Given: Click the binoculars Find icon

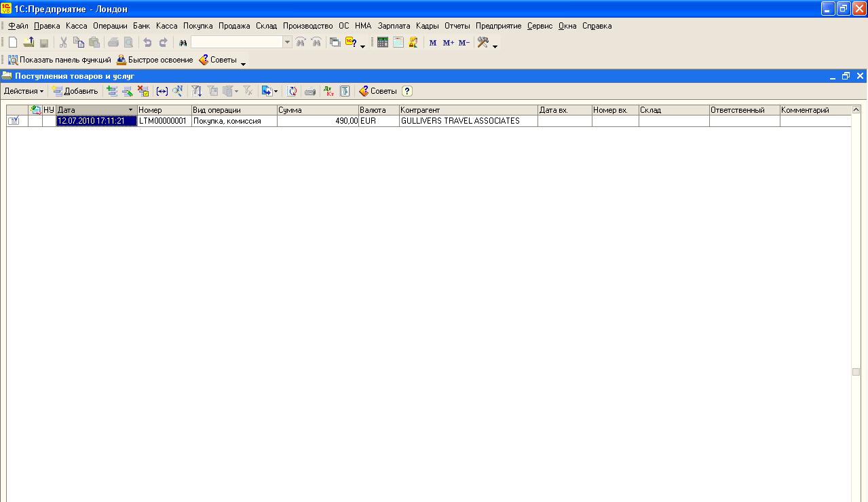Looking at the screenshot, I should pos(183,43).
